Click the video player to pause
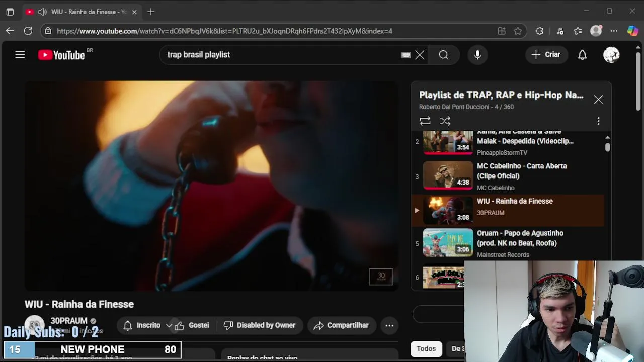644x362 pixels. 211,186
